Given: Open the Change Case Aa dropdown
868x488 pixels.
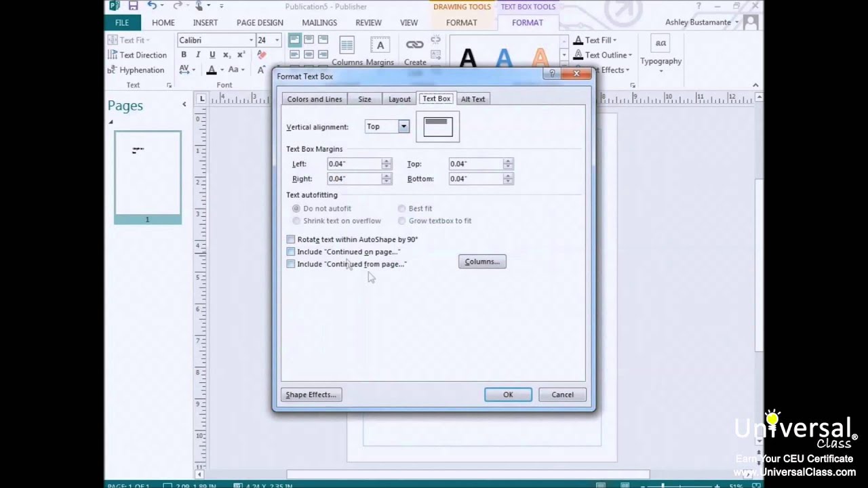Looking at the screenshot, I should coord(242,70).
